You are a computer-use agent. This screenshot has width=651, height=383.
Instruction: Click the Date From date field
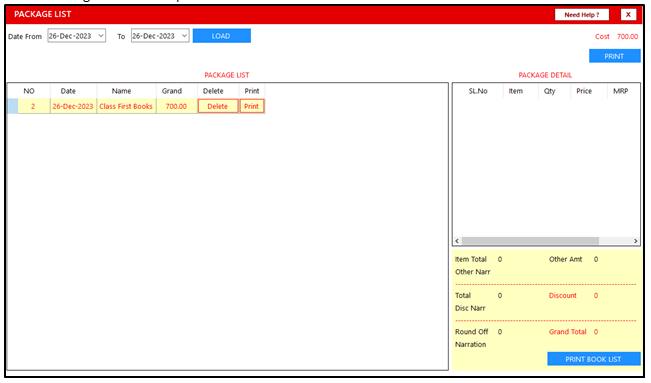[73, 36]
